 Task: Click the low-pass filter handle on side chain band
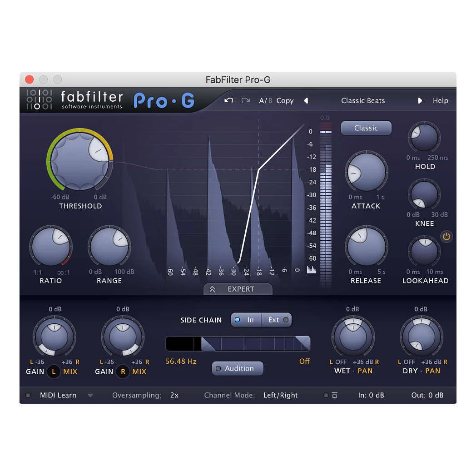[x=302, y=343]
